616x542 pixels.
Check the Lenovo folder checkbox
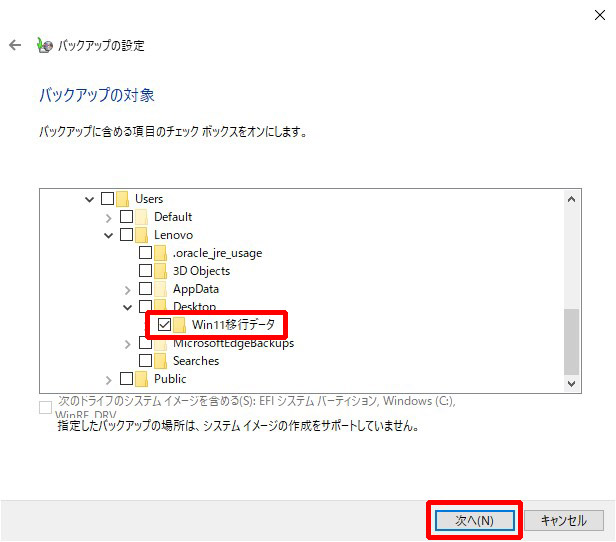coord(126,234)
